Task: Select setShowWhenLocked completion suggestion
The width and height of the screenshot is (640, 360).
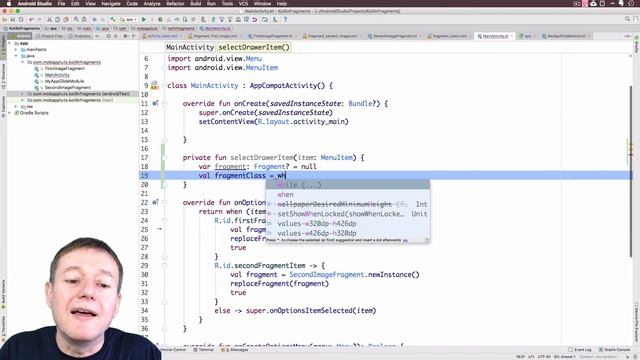Action: pos(348,214)
